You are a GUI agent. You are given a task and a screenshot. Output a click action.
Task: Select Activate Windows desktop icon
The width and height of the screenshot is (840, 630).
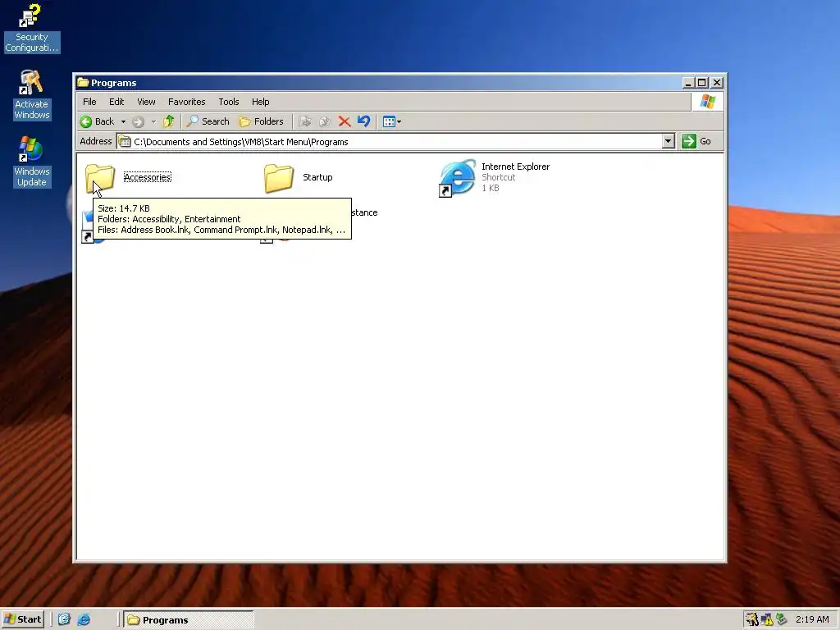click(x=32, y=95)
